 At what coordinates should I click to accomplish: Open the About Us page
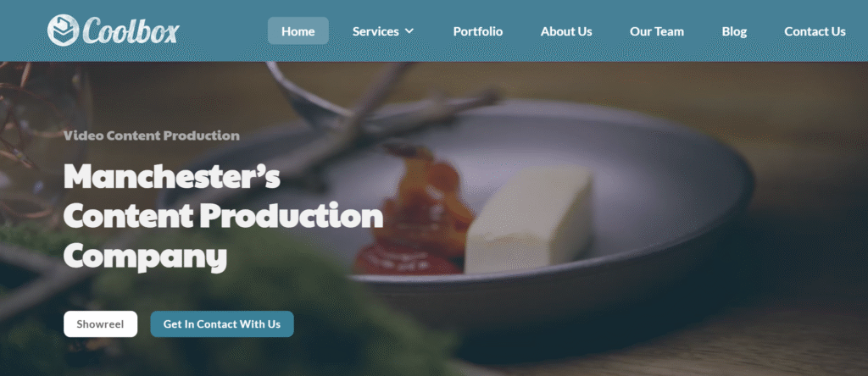click(566, 31)
